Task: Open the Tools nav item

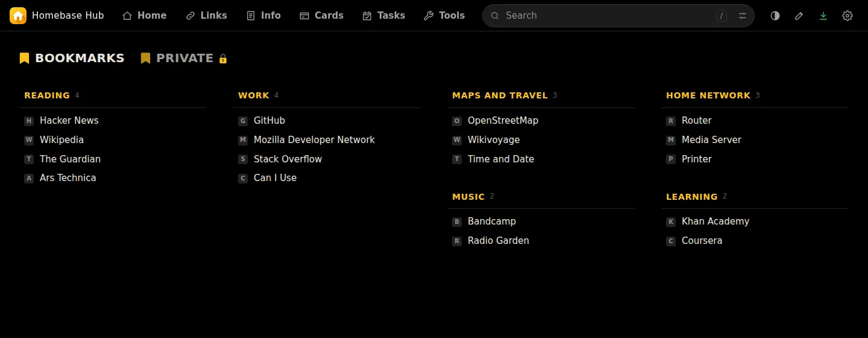Action: click(444, 16)
